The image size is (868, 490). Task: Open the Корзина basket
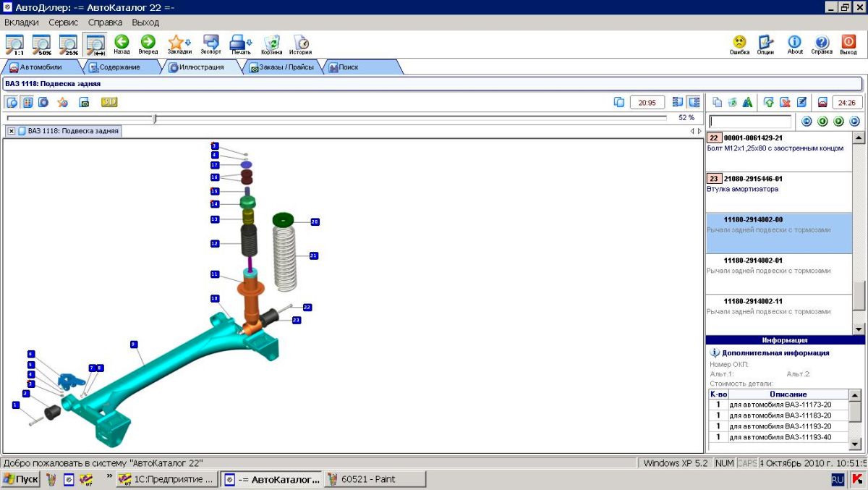(x=272, y=44)
